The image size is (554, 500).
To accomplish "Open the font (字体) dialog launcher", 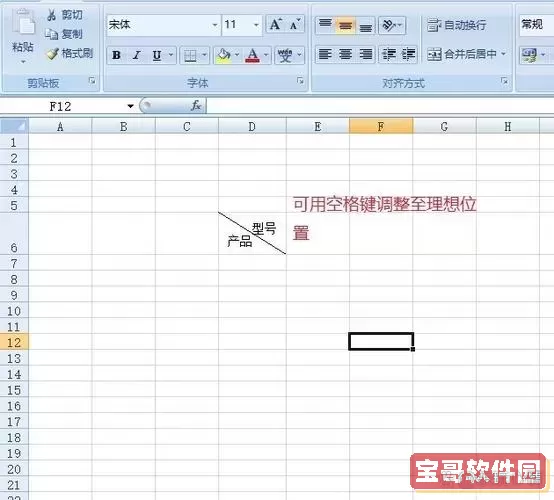I will [x=300, y=81].
